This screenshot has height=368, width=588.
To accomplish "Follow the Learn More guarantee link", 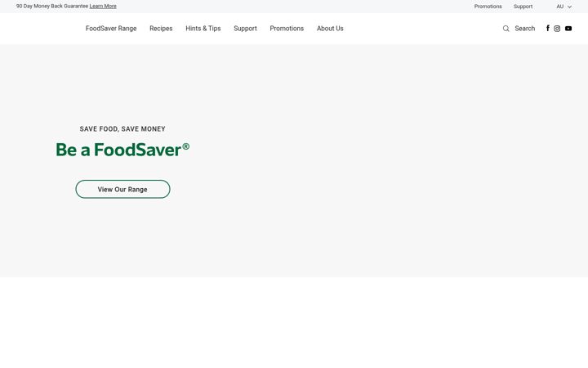I will [x=103, y=7].
